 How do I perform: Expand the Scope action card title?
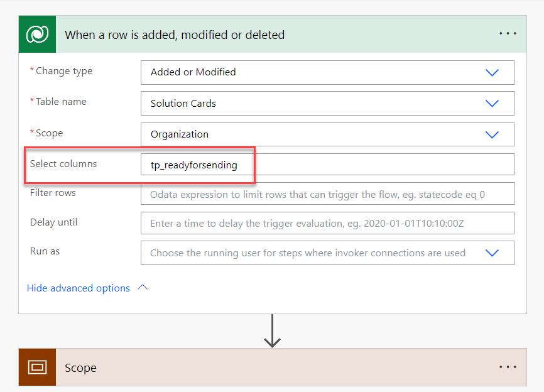coord(80,368)
